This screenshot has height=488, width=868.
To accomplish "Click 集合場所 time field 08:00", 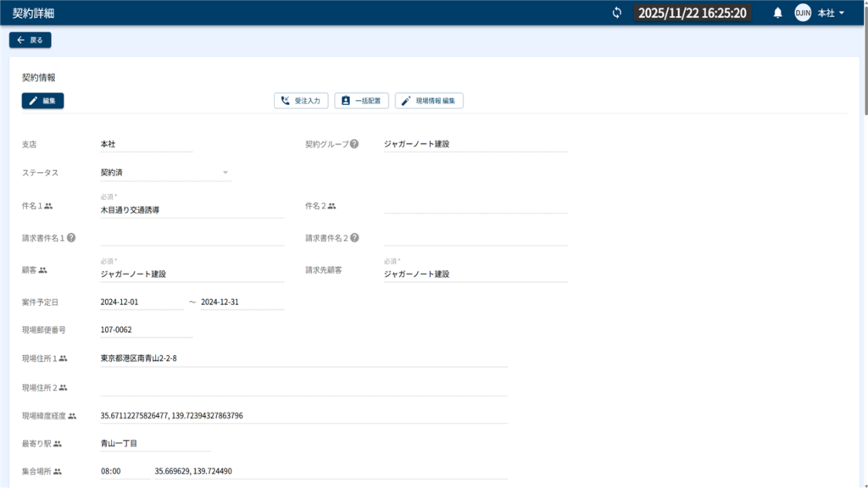I will point(125,471).
